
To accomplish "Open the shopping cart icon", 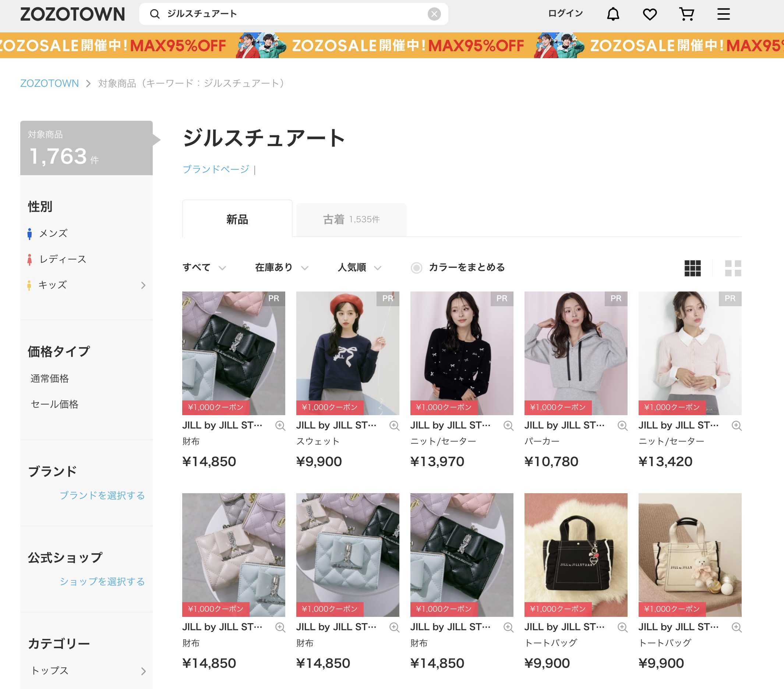I will tap(686, 14).
